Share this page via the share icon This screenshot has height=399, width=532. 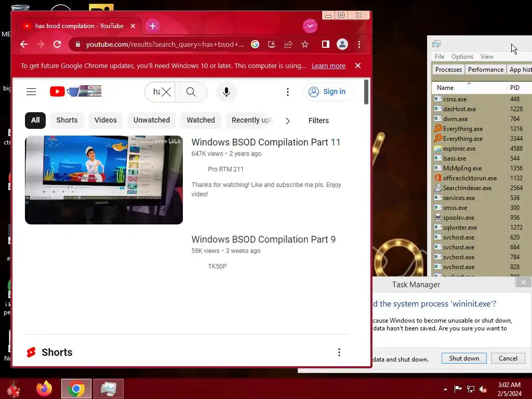pos(288,44)
